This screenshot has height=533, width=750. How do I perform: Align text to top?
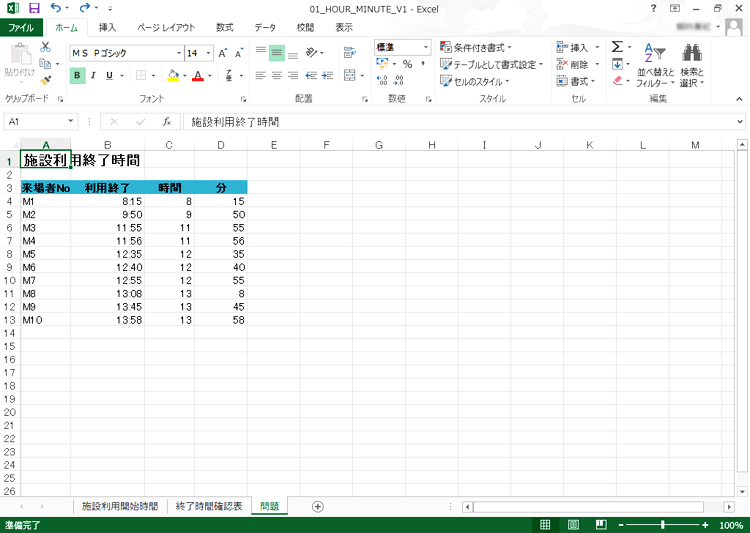point(261,53)
